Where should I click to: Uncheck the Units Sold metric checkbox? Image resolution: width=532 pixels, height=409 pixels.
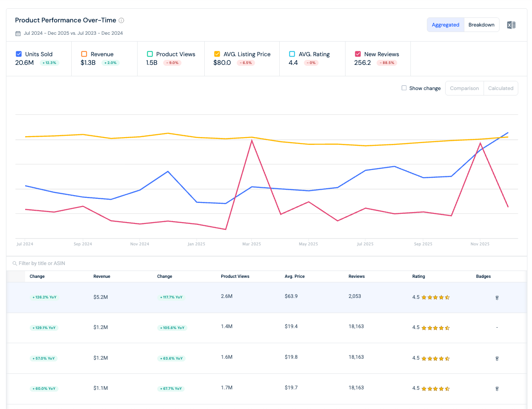19,54
